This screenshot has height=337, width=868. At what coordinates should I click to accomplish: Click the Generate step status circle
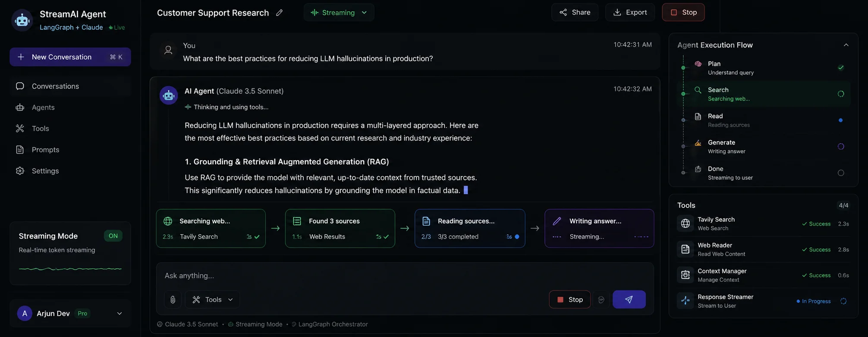pyautogui.click(x=841, y=147)
